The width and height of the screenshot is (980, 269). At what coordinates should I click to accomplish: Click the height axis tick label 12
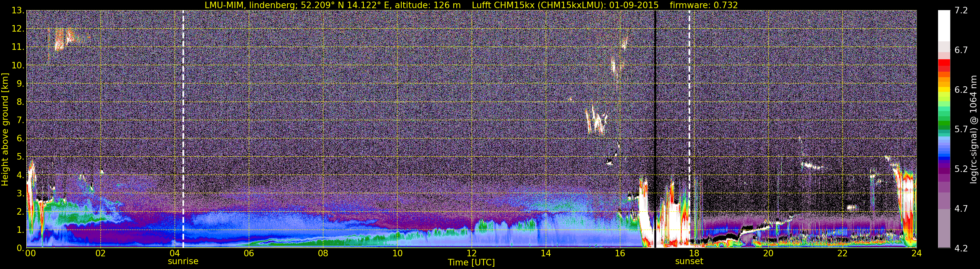pos(18,29)
